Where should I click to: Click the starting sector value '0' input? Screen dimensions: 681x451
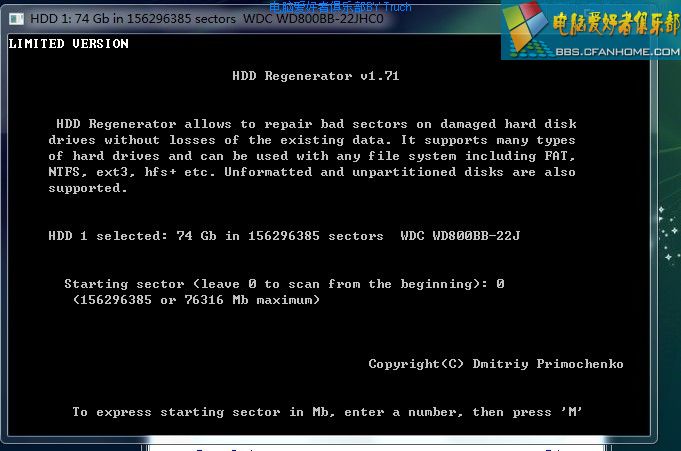point(500,284)
